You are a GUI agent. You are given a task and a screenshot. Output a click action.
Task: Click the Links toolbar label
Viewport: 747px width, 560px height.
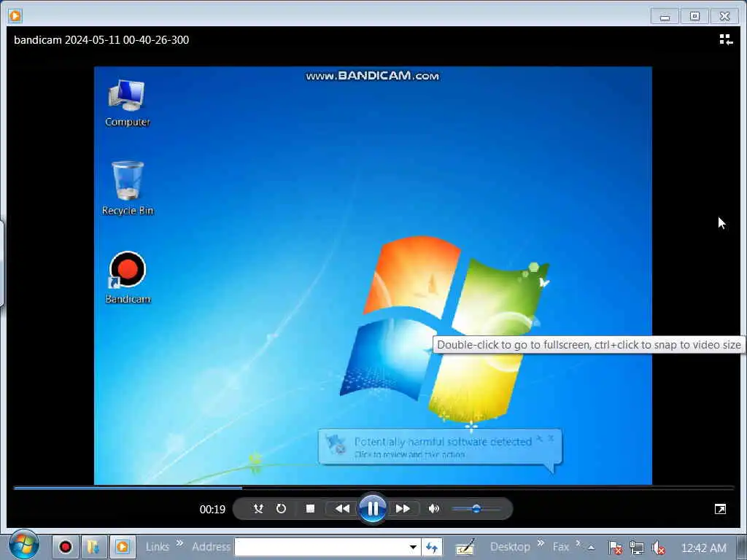pyautogui.click(x=158, y=547)
